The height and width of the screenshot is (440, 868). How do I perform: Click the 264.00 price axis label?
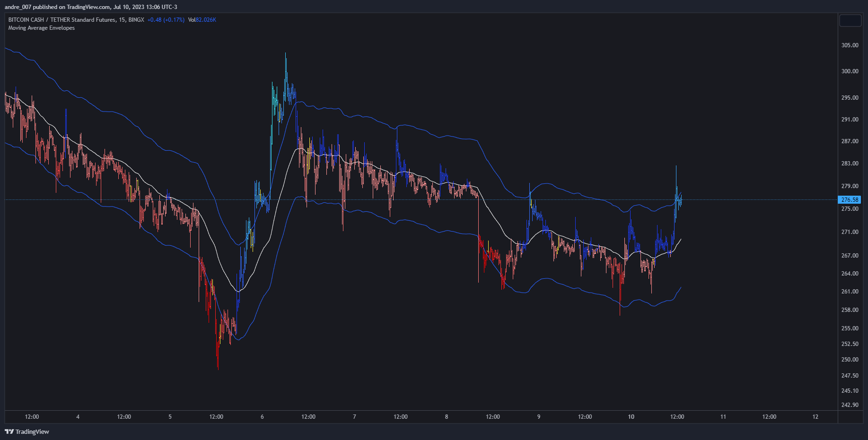850,274
